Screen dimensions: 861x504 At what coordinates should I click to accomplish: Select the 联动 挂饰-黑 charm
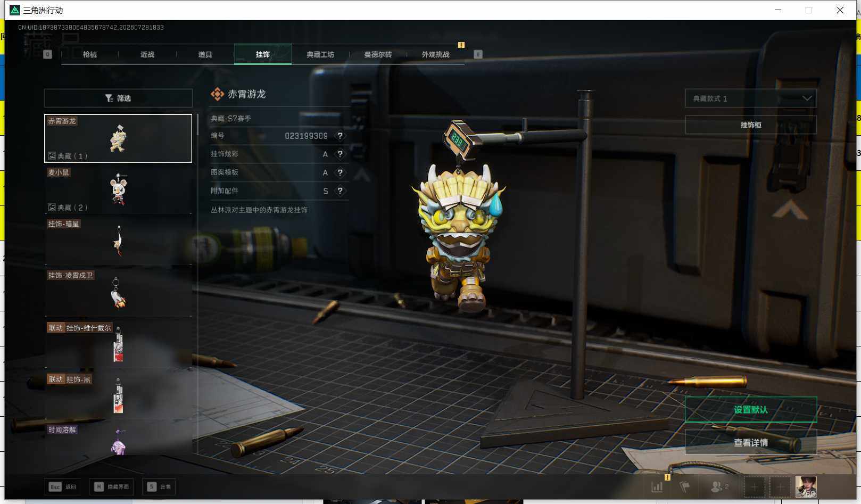pos(118,395)
